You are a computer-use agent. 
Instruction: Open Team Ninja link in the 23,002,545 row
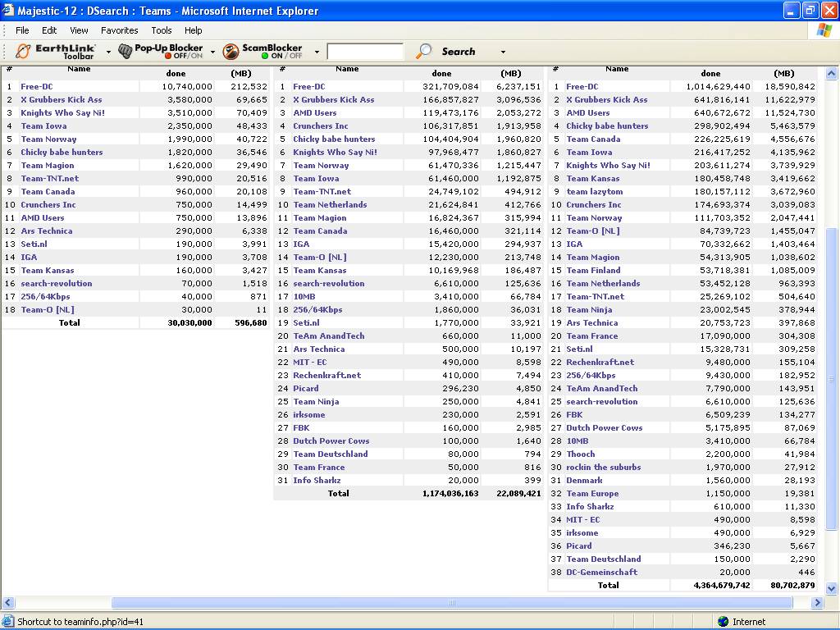[x=589, y=309]
